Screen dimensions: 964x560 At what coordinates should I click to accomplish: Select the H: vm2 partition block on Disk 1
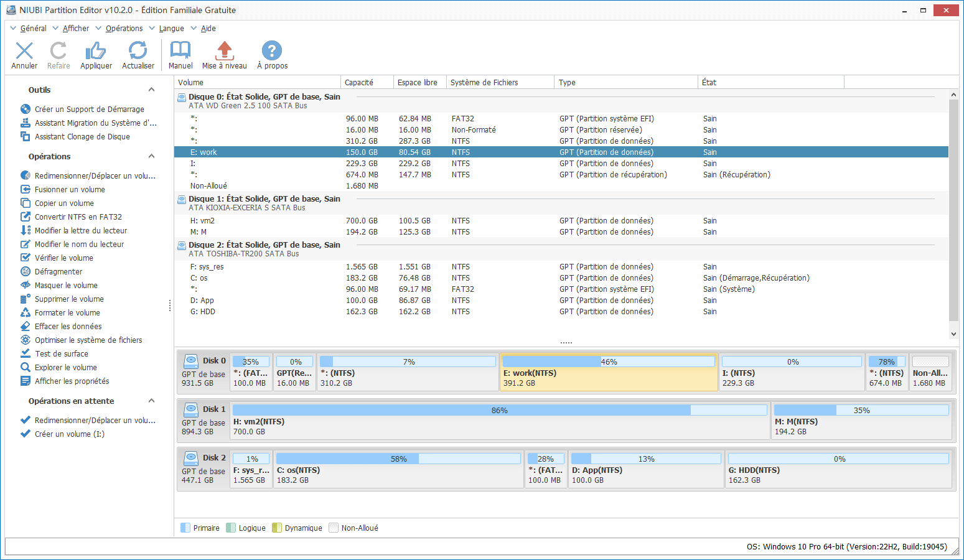tap(500, 421)
